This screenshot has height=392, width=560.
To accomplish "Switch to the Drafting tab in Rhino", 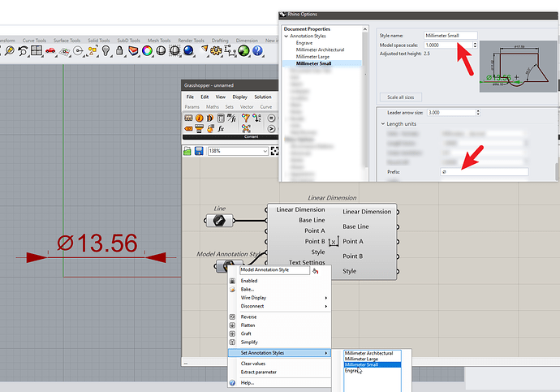I will [220, 41].
